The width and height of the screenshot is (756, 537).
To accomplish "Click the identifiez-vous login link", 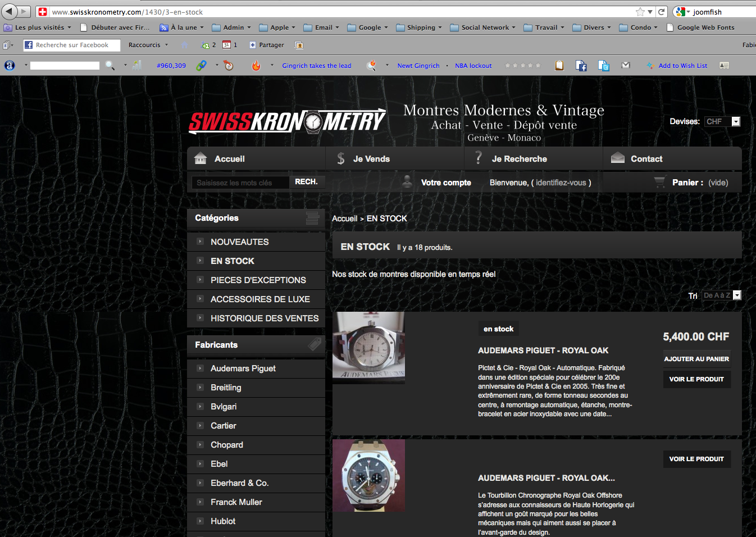I will tap(561, 183).
